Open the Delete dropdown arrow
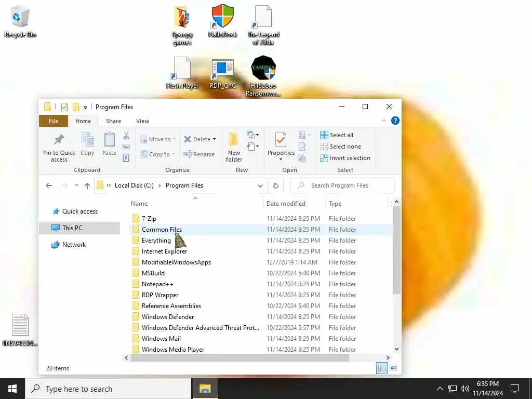Viewport: 532px width, 399px height. point(215,139)
